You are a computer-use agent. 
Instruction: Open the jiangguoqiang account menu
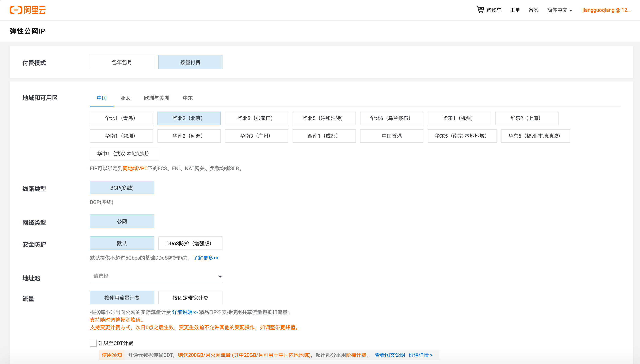tap(606, 10)
